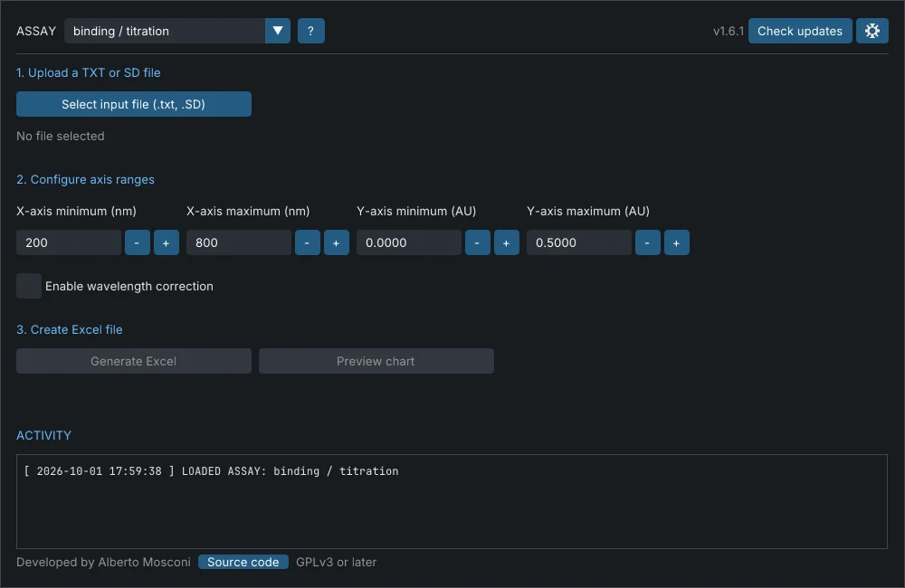Open the help question mark button
The height and width of the screenshot is (588, 905).
pos(311,31)
